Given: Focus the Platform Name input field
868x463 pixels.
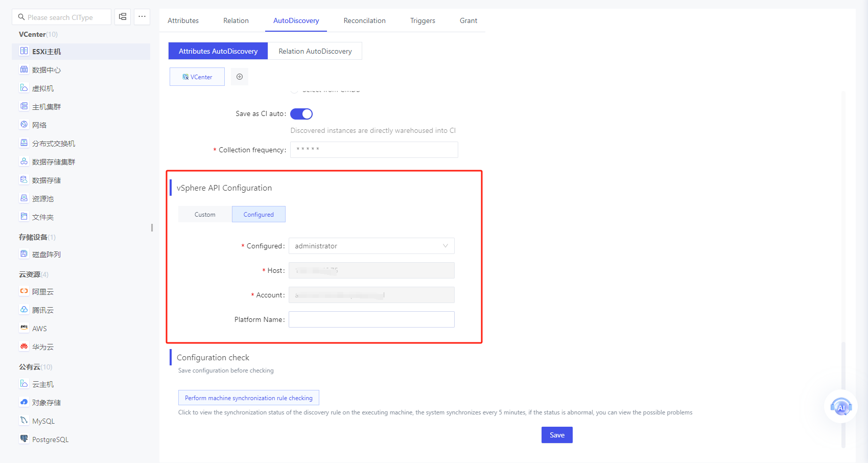Looking at the screenshot, I should (x=371, y=319).
